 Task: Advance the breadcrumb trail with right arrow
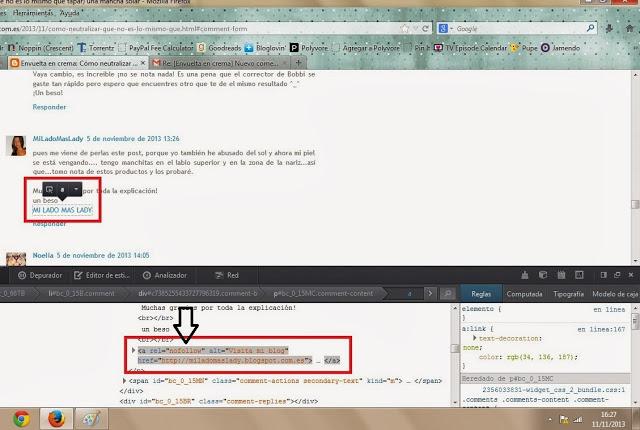(430, 293)
